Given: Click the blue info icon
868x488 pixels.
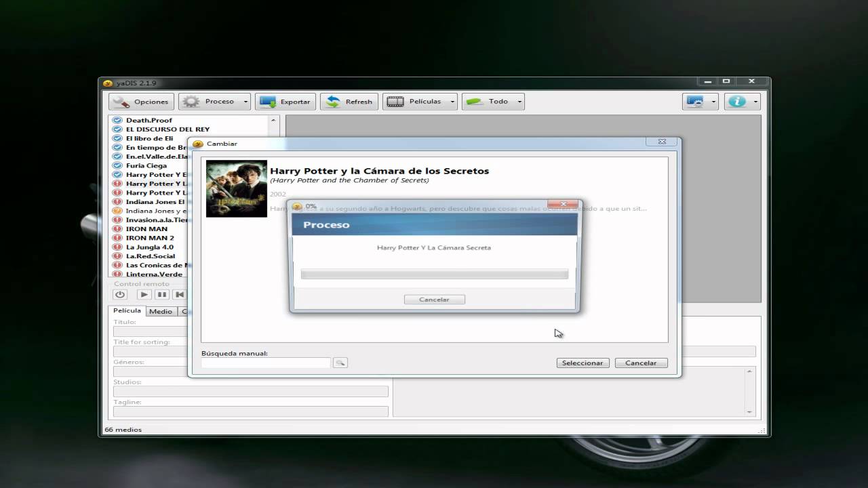Looking at the screenshot, I should [x=737, y=102].
